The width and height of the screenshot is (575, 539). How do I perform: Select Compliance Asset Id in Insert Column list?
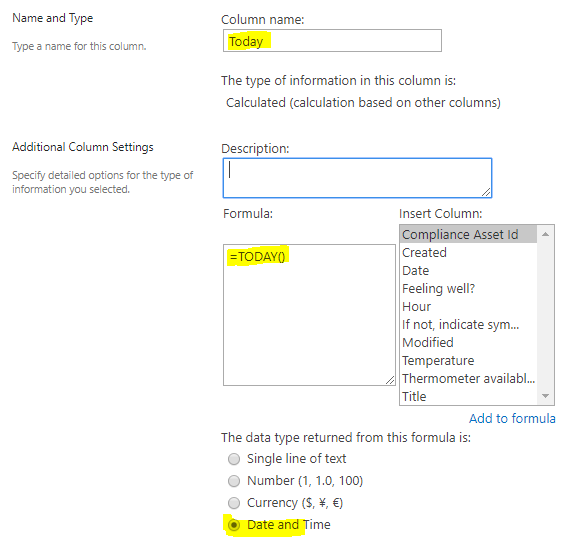coord(468,234)
